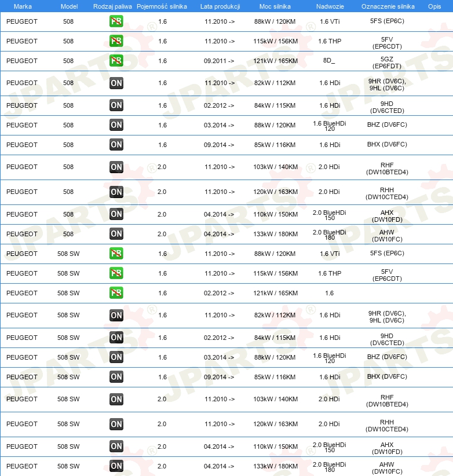Select the 2.0 BlueHDi 180 cell in the 508 SW row

[330, 467]
